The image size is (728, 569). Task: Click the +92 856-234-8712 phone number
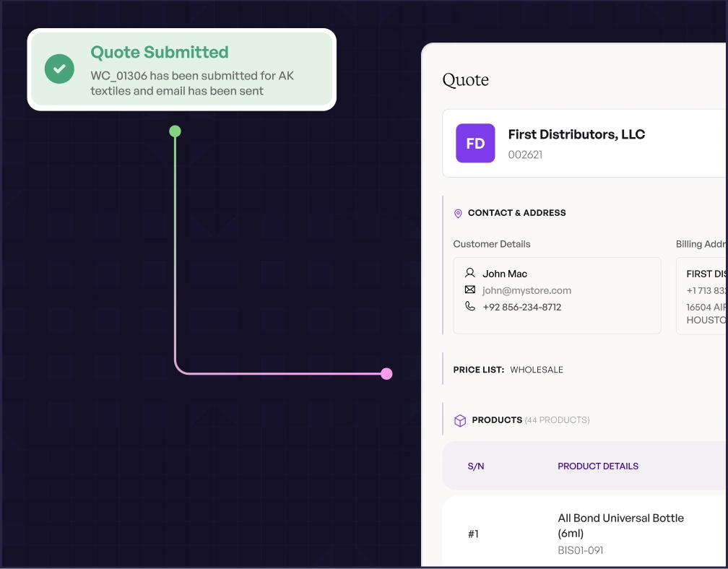coord(521,307)
